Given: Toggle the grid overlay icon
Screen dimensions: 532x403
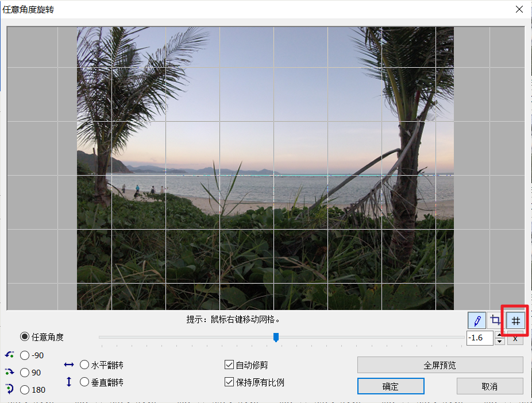Looking at the screenshot, I should click(515, 321).
